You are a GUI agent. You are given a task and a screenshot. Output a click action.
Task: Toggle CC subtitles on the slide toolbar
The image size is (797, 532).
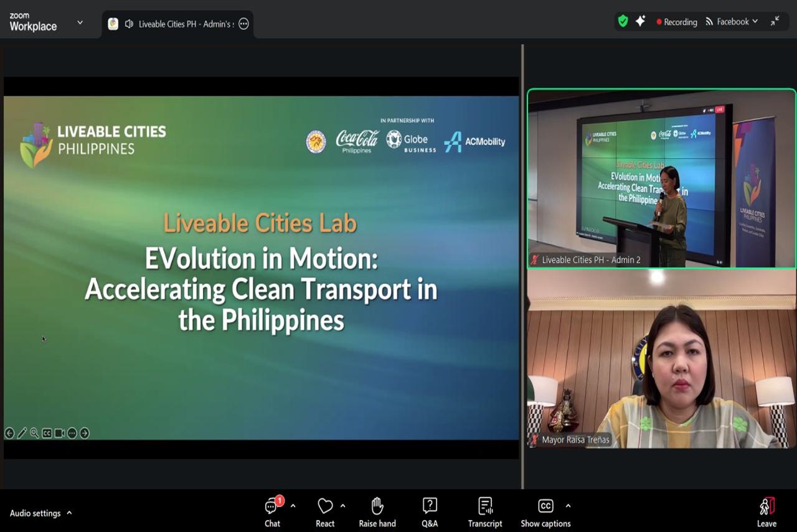[x=47, y=433]
